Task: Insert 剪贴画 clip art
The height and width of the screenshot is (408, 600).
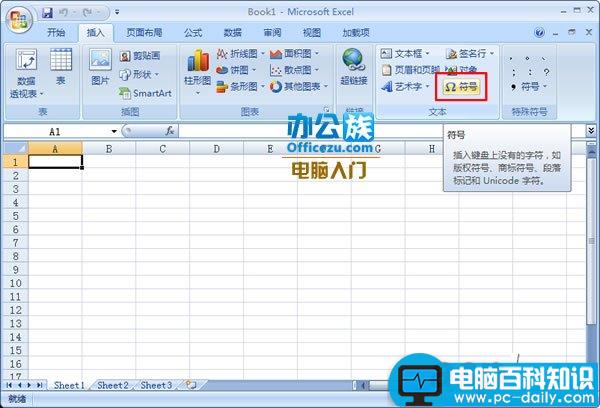Action: click(140, 56)
